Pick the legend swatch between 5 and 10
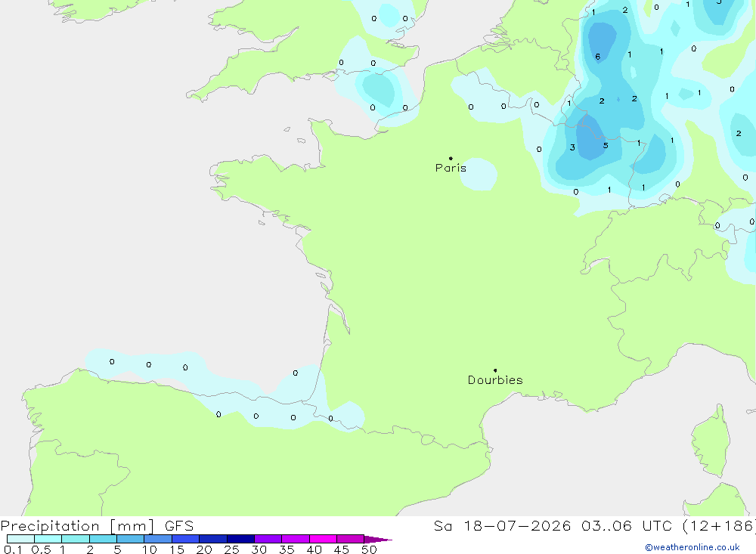 [x=131, y=539]
